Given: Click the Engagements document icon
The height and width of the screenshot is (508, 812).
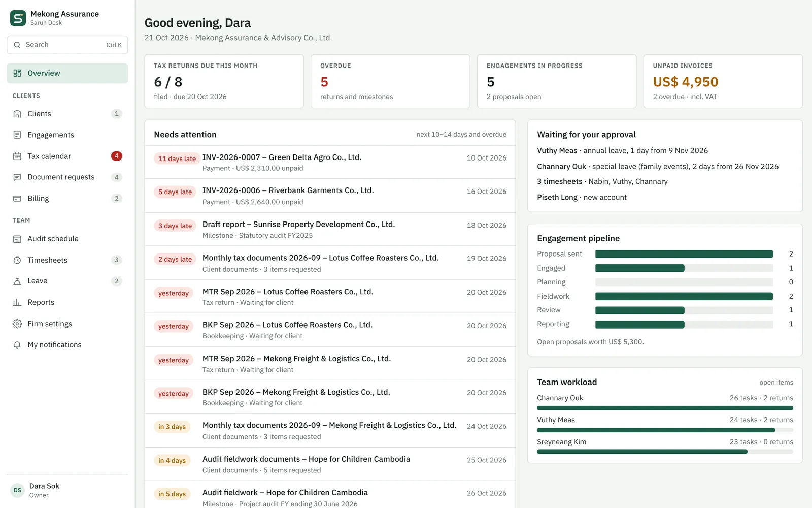Looking at the screenshot, I should (x=17, y=135).
